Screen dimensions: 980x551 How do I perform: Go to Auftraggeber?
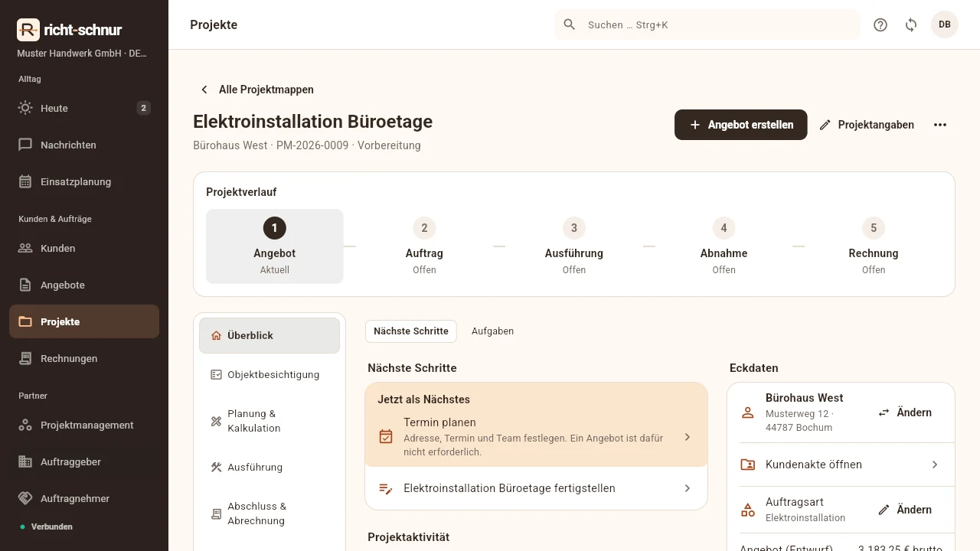click(x=84, y=461)
